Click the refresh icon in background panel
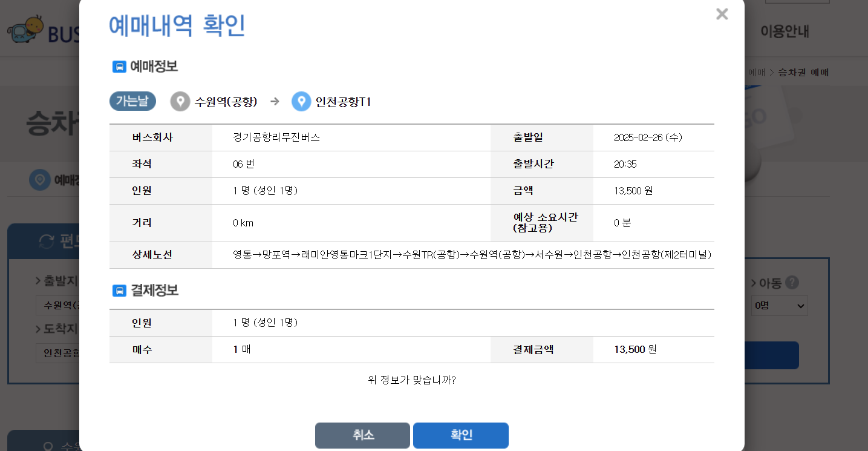 coord(47,242)
